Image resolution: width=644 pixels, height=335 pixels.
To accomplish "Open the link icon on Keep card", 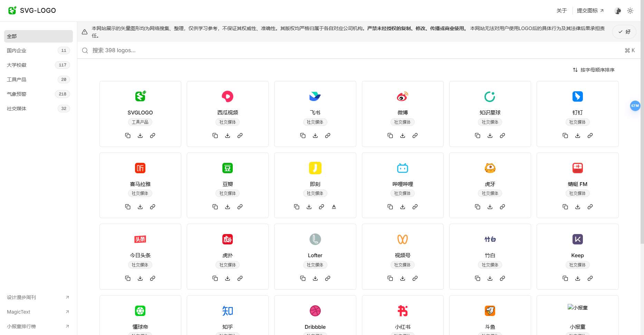I will pyautogui.click(x=590, y=278).
